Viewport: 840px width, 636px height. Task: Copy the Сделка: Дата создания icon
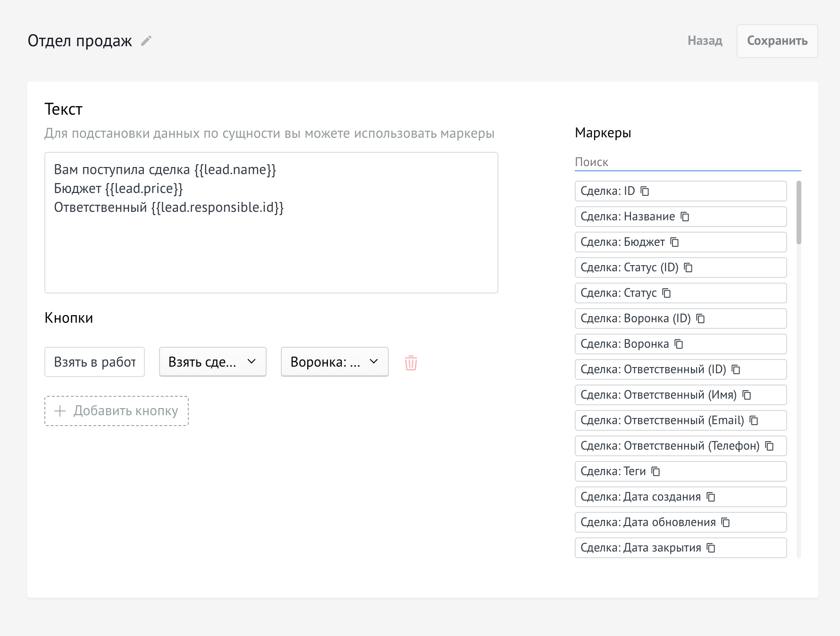(711, 497)
